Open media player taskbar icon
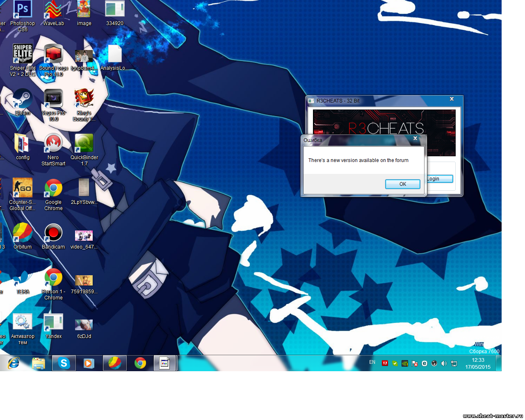The height and width of the screenshot is (420, 525). pos(89,363)
